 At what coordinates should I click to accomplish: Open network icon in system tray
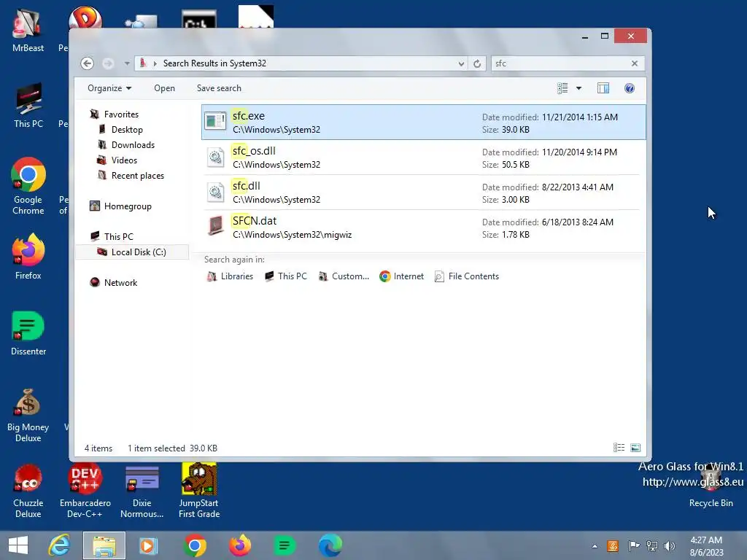point(652,546)
